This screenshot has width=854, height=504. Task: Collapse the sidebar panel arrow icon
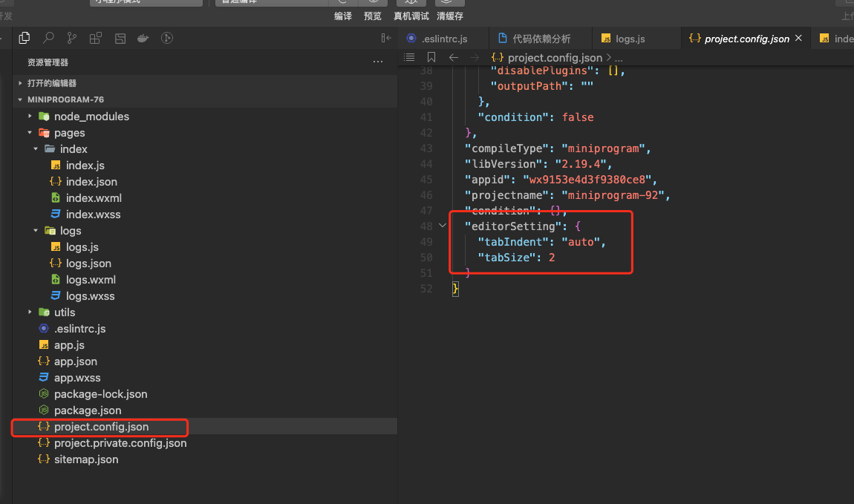click(x=386, y=38)
